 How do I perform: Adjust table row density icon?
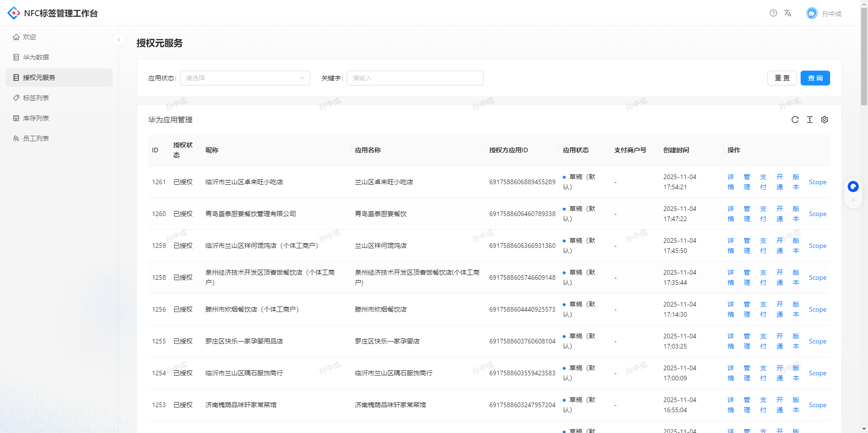(x=810, y=120)
